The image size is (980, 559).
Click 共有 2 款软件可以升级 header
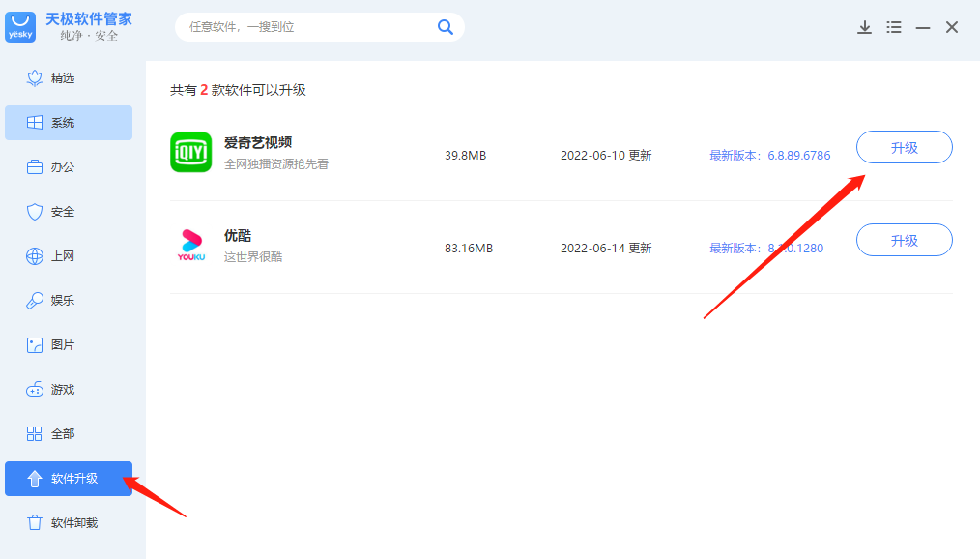tap(238, 90)
